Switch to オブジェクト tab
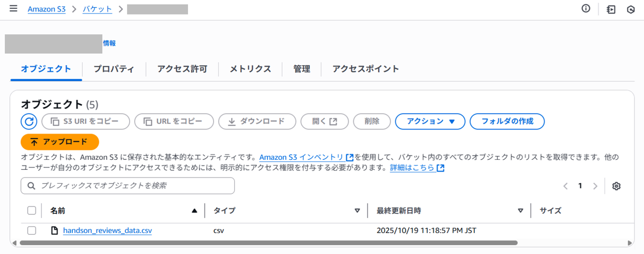This screenshot has height=254, width=644. tap(46, 69)
